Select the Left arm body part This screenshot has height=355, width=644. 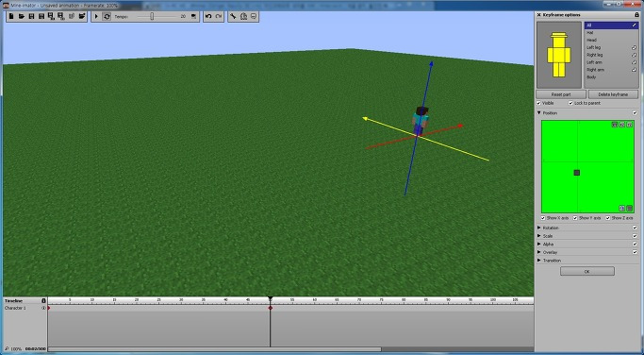[611, 62]
